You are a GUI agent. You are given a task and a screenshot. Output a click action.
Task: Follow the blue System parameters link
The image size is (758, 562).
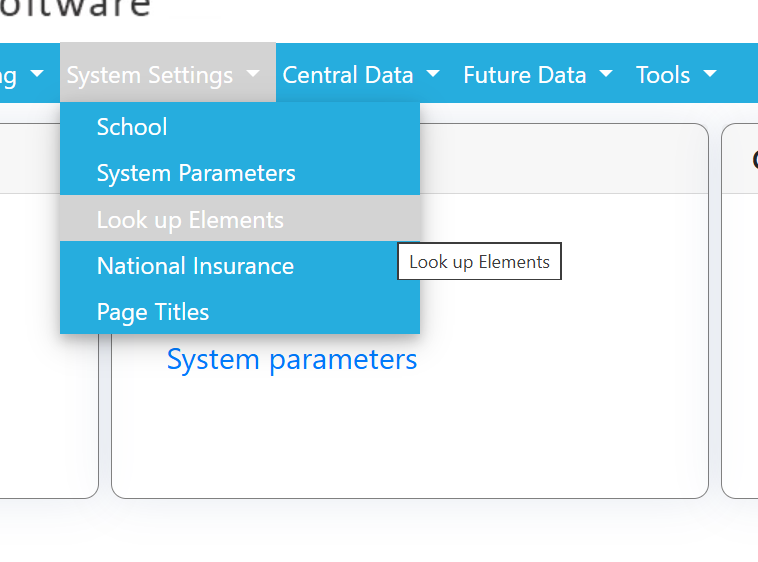point(292,360)
